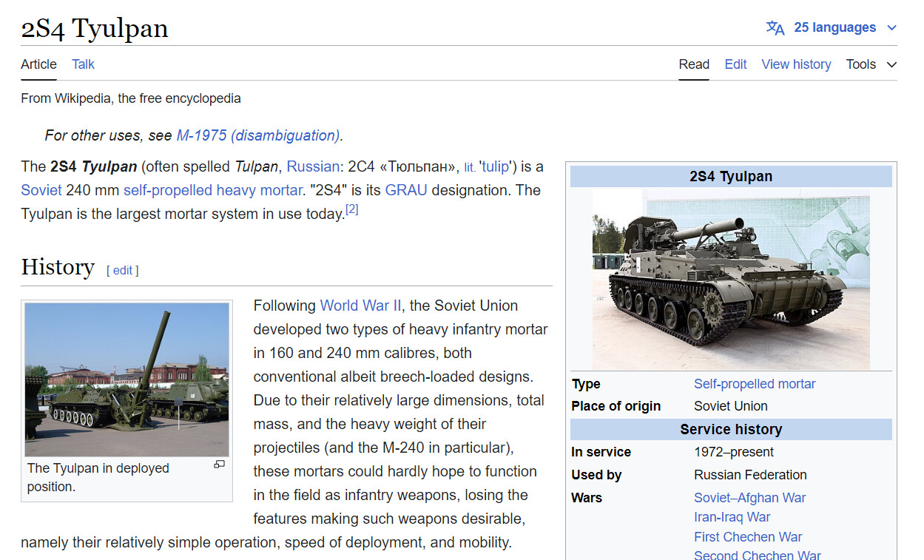Open the Tools dropdown menu
The image size is (924, 560).
(871, 64)
